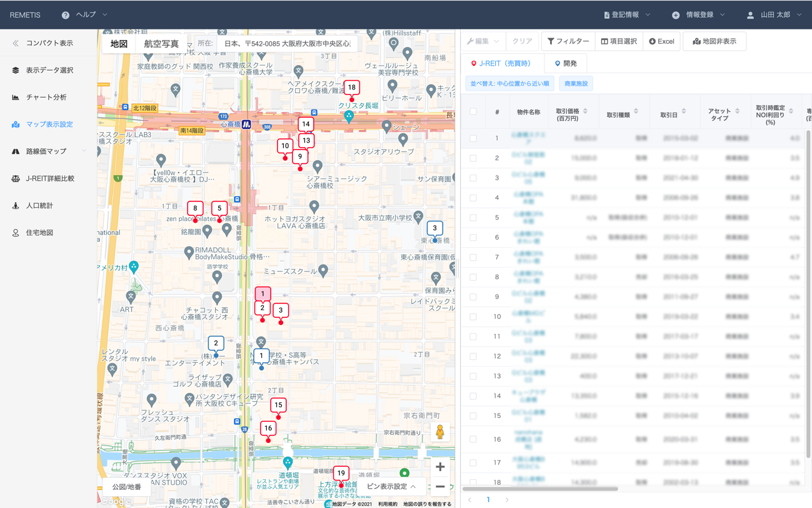This screenshot has width=812, height=508.
Task: Check the checkbox for row 14
Action: point(473,396)
